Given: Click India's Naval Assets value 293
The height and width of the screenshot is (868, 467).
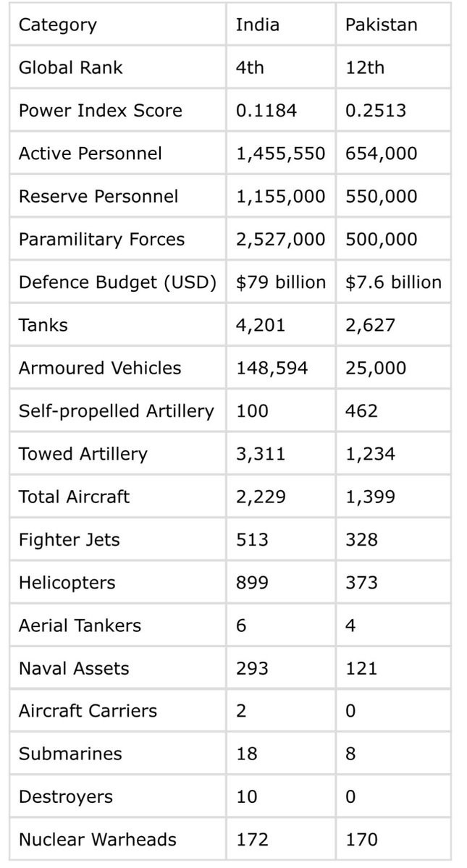Looking at the screenshot, I should point(252,668).
